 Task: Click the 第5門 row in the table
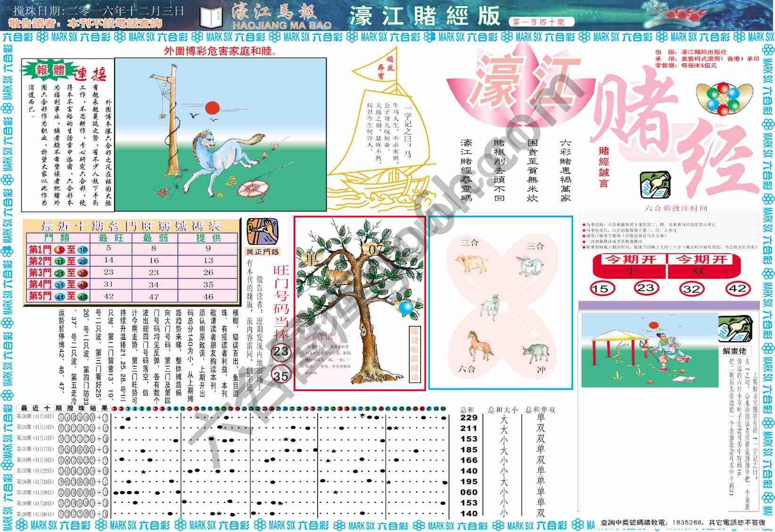coord(132,296)
